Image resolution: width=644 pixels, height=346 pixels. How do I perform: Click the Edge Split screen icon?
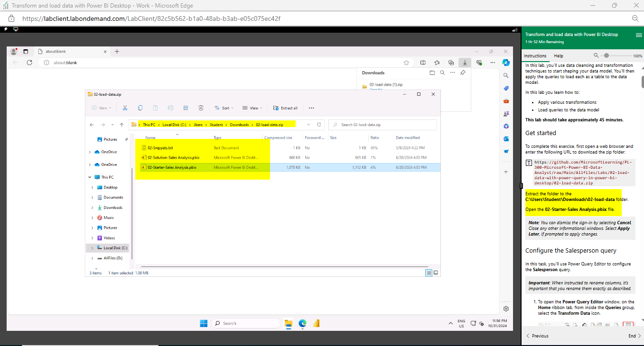(423, 63)
